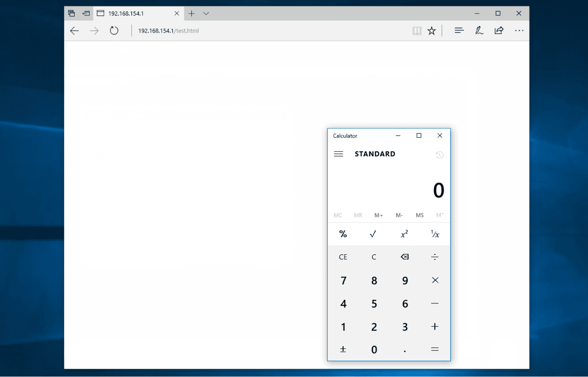Minimize the Edge browser window
The height and width of the screenshot is (377, 588).
pyautogui.click(x=477, y=14)
